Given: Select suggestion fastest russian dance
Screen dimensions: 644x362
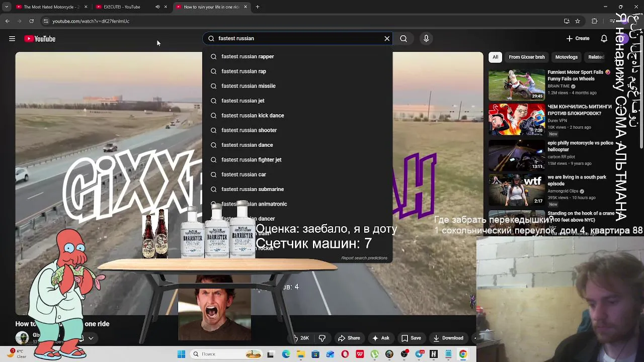Looking at the screenshot, I should [297, 145].
